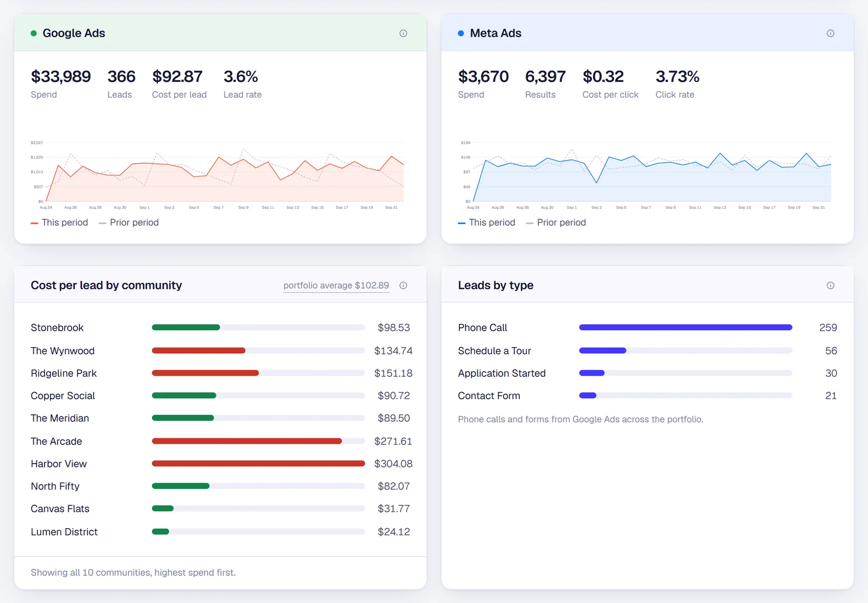Select the Meta Ads card title
The height and width of the screenshot is (603, 868).
(495, 33)
